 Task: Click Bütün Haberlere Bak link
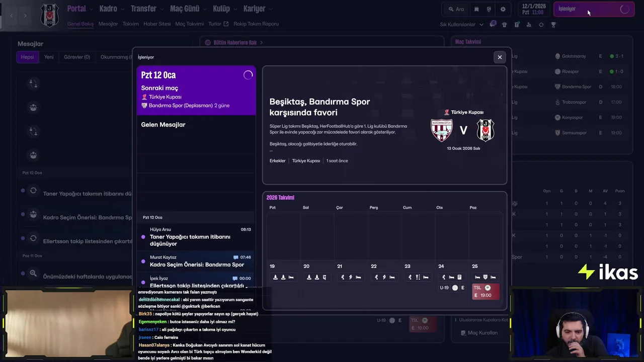[234, 43]
